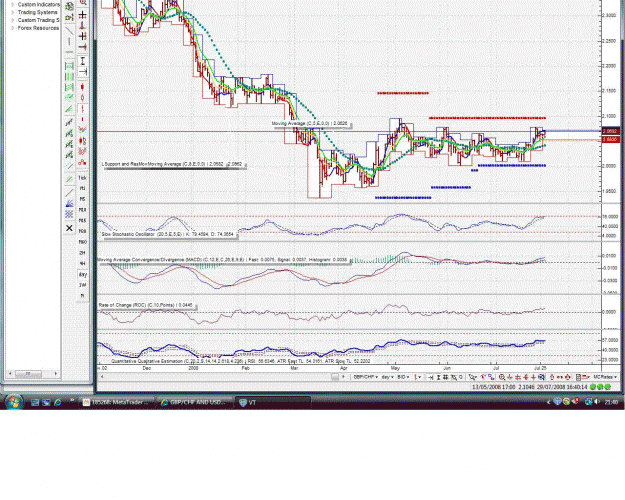Open the GBP/CHF AND USD browser taskbar item
Viewport: 625px width, 500px height.
[194, 403]
